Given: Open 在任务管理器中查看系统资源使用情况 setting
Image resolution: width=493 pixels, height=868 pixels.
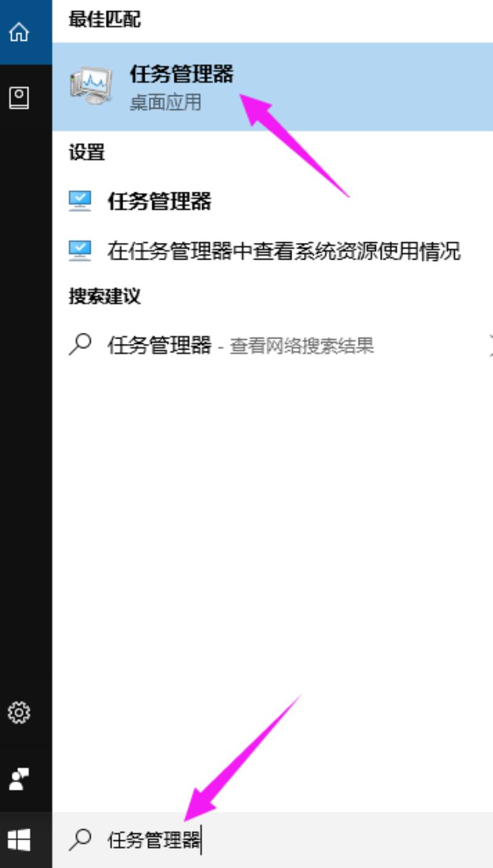Looking at the screenshot, I should tap(272, 250).
